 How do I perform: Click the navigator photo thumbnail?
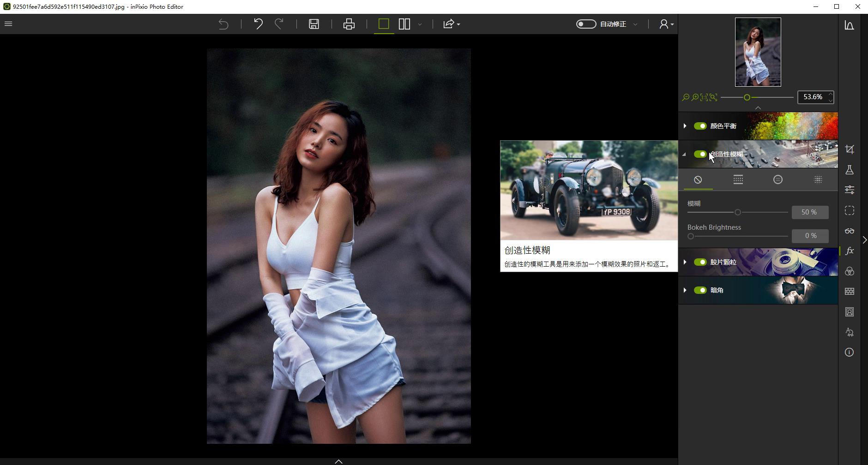758,52
